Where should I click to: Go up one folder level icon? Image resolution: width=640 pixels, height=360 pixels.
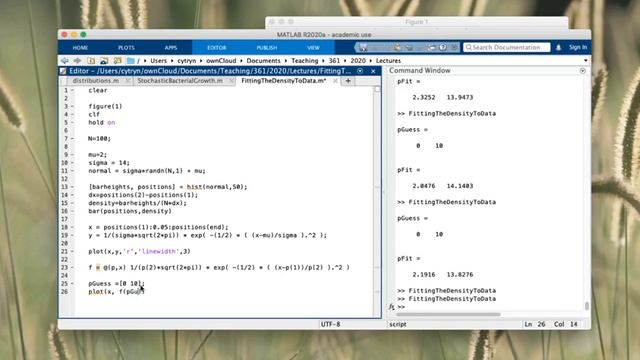tap(91, 60)
